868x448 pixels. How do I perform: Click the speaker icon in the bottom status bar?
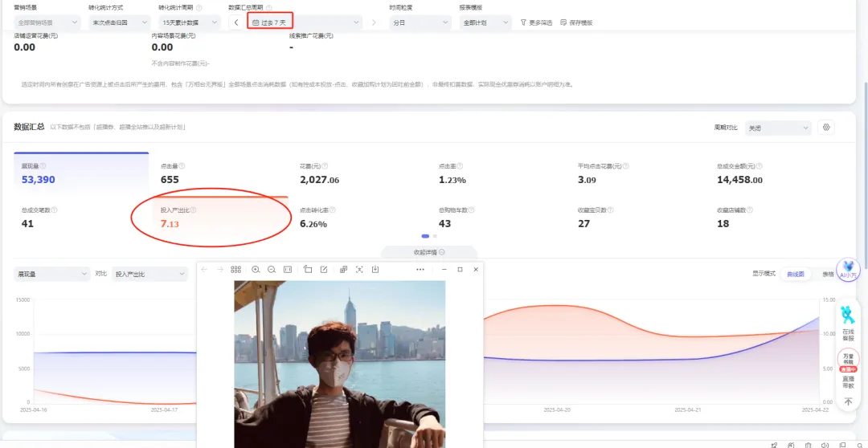click(x=825, y=445)
